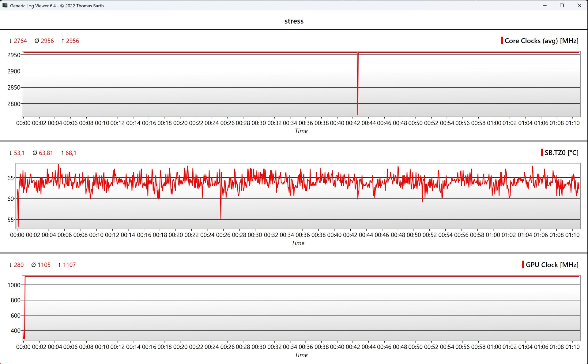Viewport: 588px width, 364px height.
Task: Click the stress chart title
Action: (x=294, y=21)
